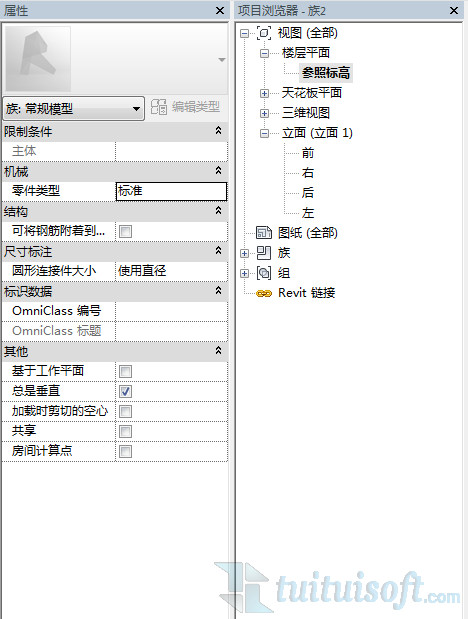Open the 族: 常规模型 dropdown
This screenshot has width=468, height=619.
tap(74, 108)
